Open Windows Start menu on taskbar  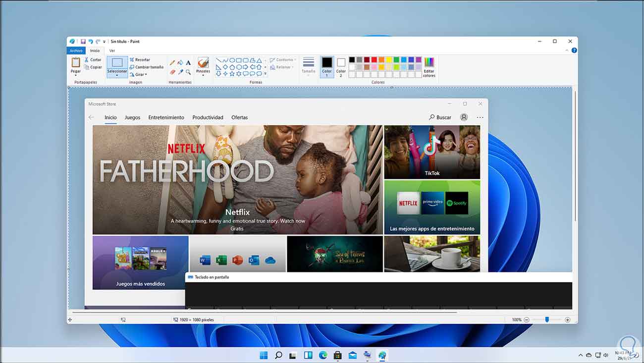click(264, 355)
